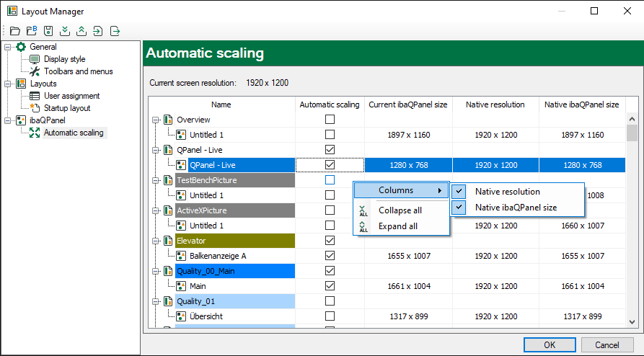
Task: Click the downward double-chevron toolbar icon
Action: (65, 31)
